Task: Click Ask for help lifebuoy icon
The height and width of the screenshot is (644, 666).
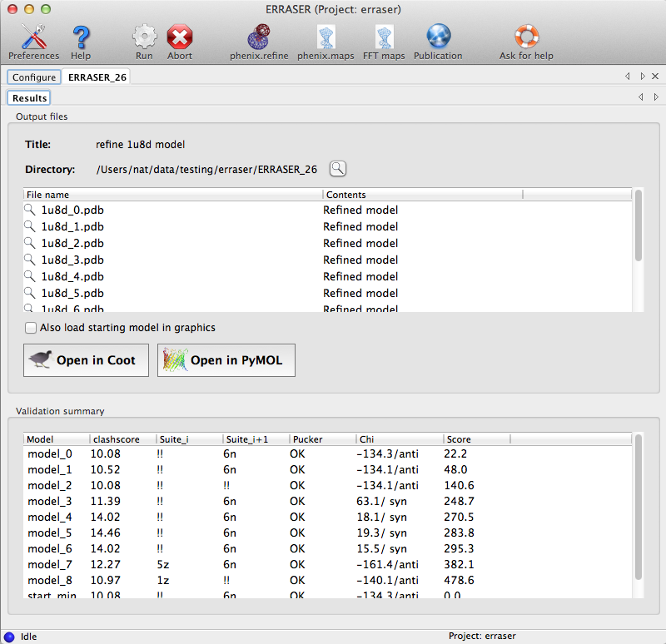Action: [526, 38]
